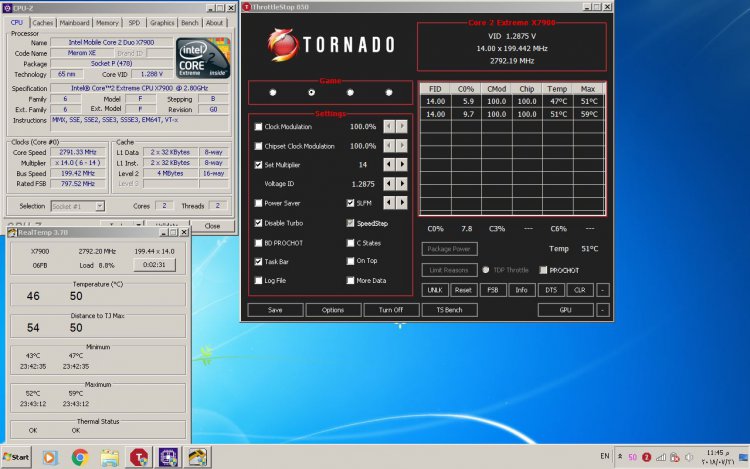Decrease Clock Modulation with left arrow
This screenshot has height=469, width=750.
pyautogui.click(x=389, y=126)
